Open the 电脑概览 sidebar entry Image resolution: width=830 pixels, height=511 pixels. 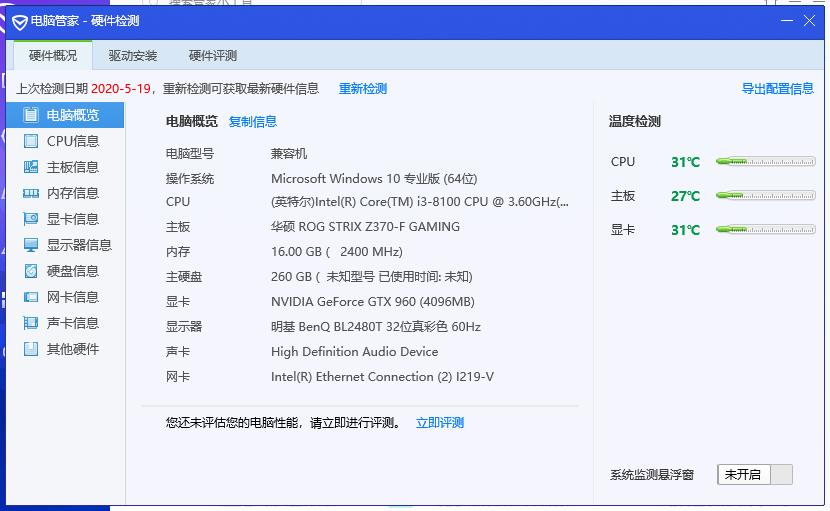tap(65, 115)
